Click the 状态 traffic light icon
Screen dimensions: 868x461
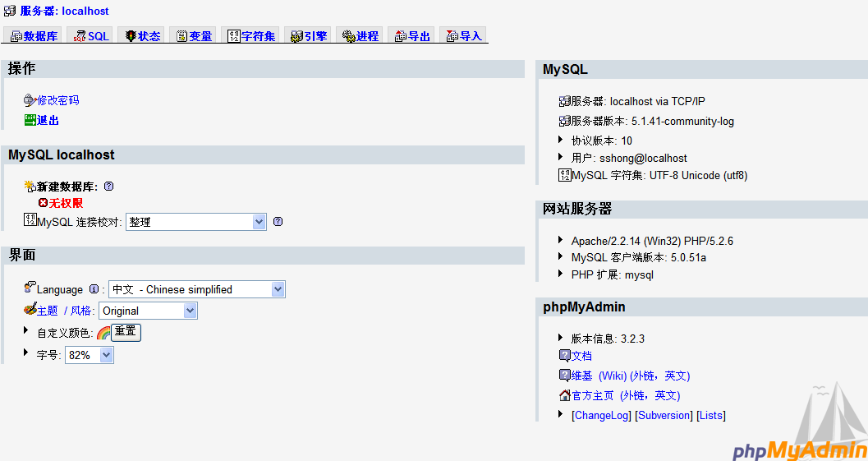pos(131,36)
